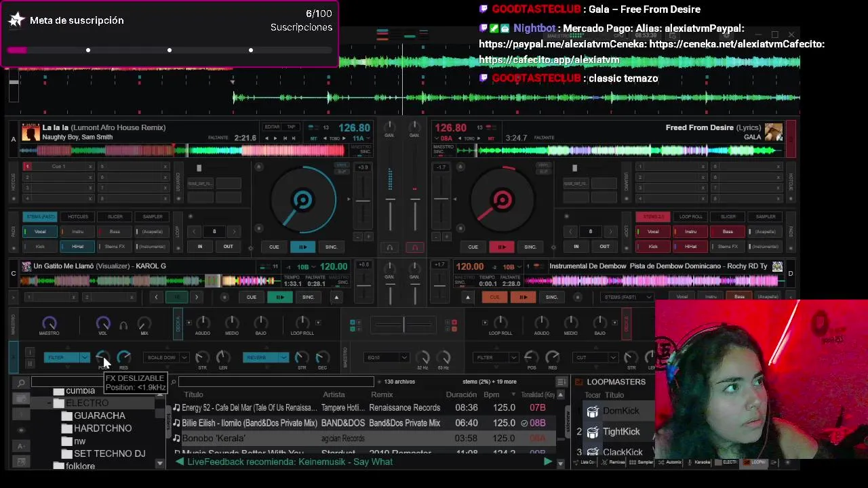Click the filter POS knob under the cursor
Viewport: 868px width, 488px height.
pyautogui.click(x=102, y=357)
